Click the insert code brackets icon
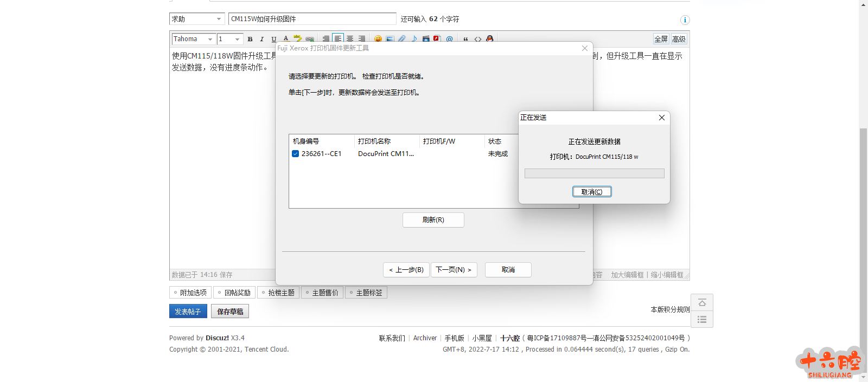 (478, 39)
